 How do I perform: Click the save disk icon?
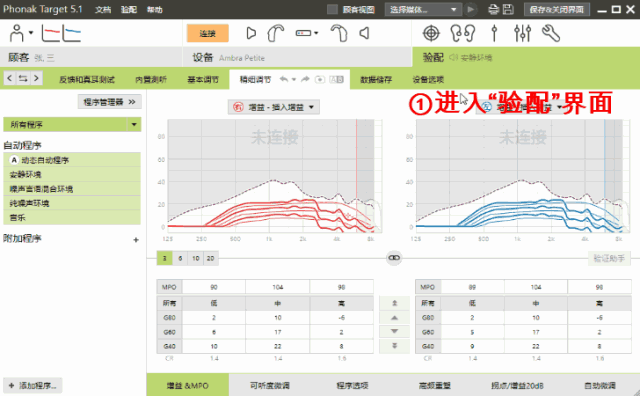coord(508,9)
